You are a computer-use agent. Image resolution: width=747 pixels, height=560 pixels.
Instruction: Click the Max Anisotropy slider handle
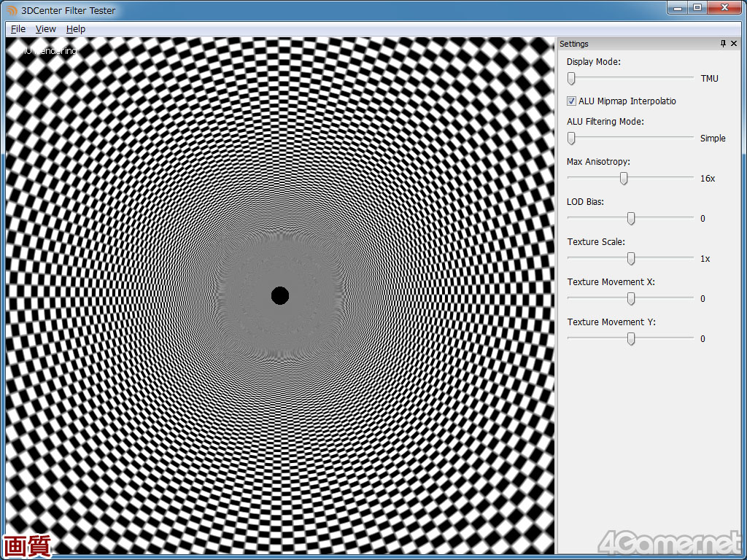click(624, 178)
